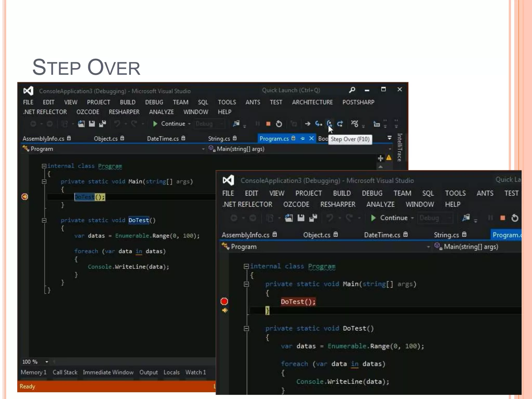Image resolution: width=532 pixels, height=399 pixels.
Task: Open Continue button dropdown arrow in front window
Action: (412, 218)
